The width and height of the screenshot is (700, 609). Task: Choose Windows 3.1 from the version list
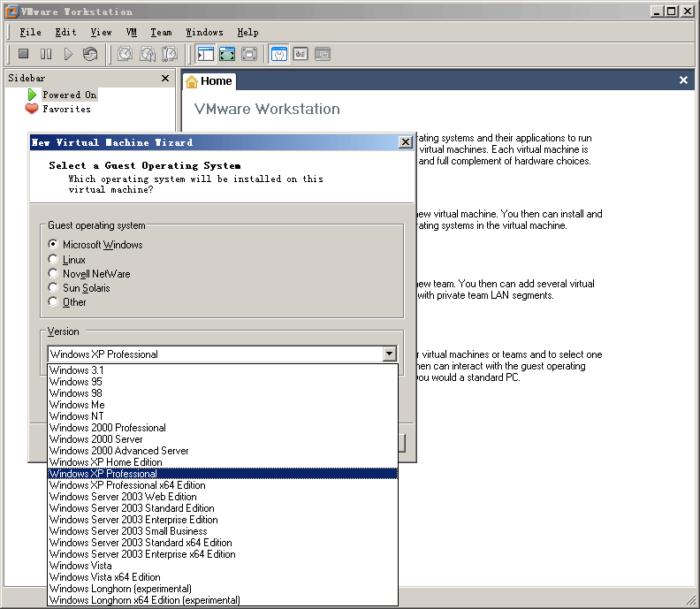point(223,370)
